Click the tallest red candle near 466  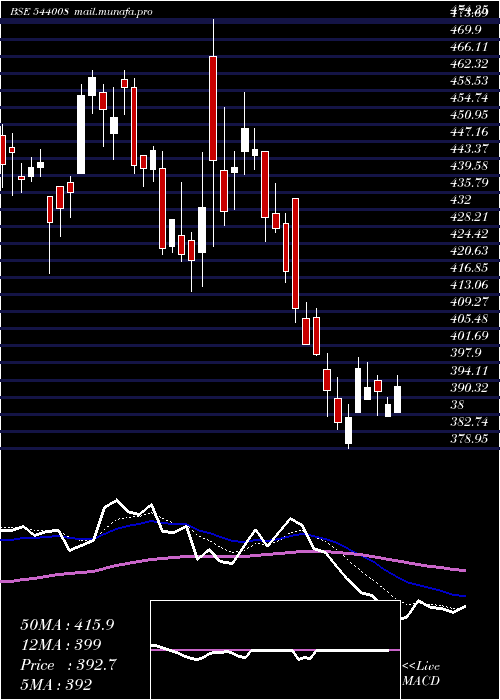click(213, 108)
